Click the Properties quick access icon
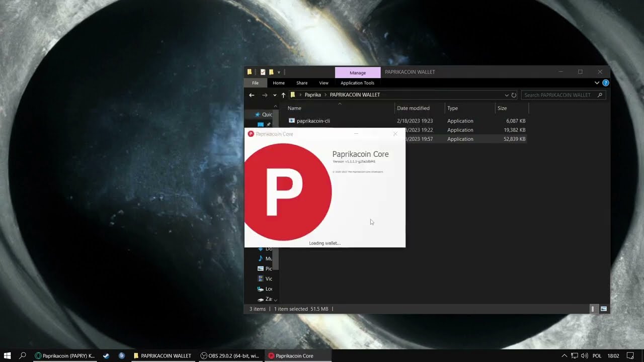The width and height of the screenshot is (644, 362). (263, 72)
